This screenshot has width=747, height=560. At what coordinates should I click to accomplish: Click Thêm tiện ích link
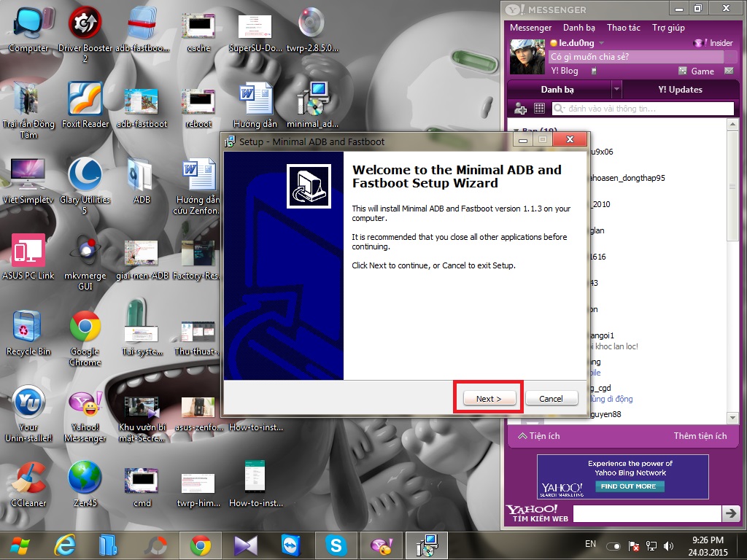pyautogui.click(x=700, y=436)
